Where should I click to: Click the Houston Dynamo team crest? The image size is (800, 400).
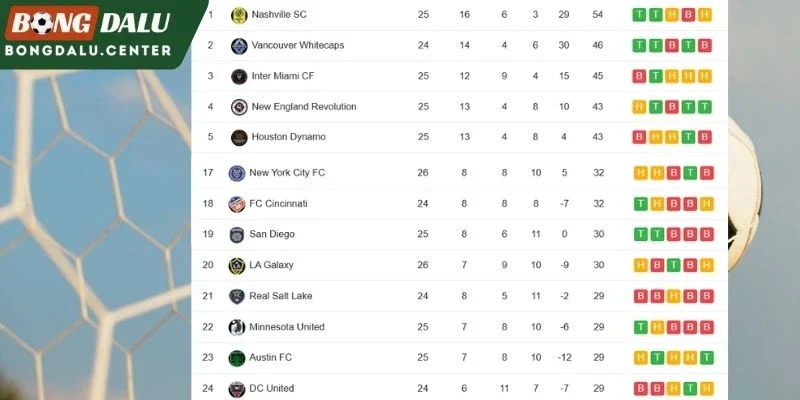click(x=239, y=138)
